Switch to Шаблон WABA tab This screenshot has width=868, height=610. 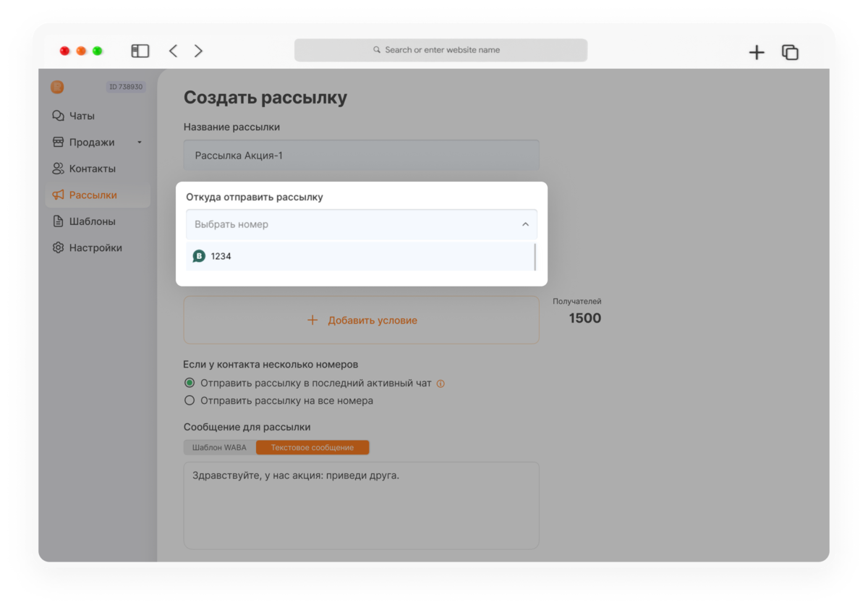click(219, 447)
